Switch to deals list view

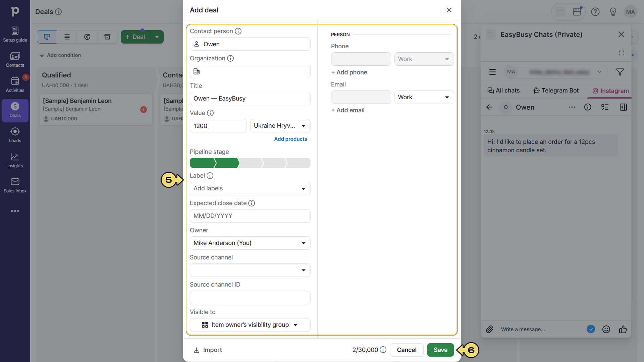67,37
